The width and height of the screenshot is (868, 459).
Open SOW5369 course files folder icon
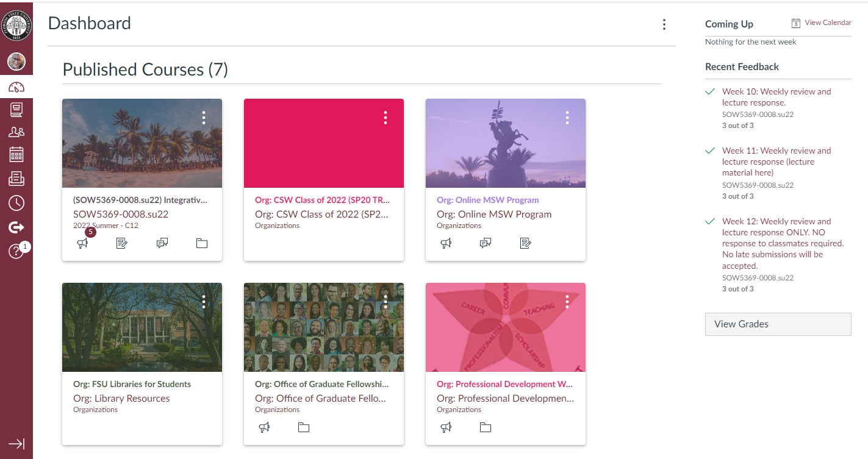[202, 244]
